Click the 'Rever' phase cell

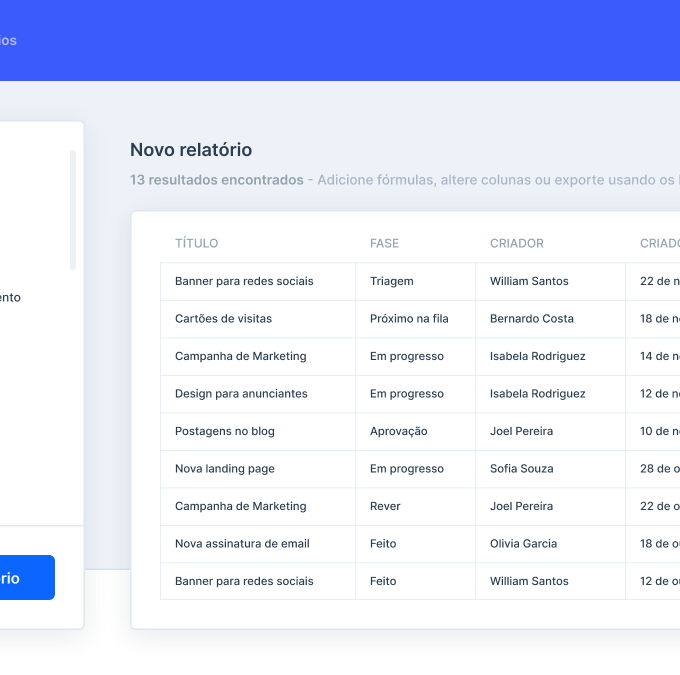click(x=415, y=506)
